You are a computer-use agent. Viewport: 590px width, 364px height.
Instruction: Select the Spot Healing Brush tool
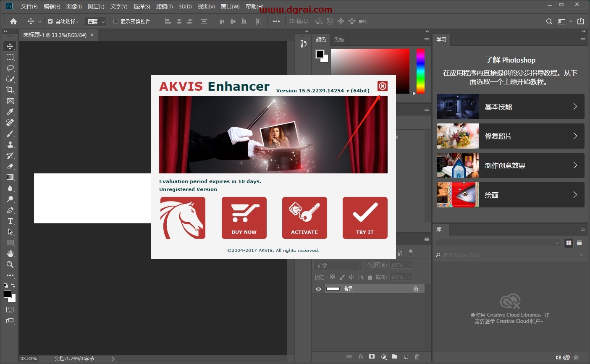10,123
